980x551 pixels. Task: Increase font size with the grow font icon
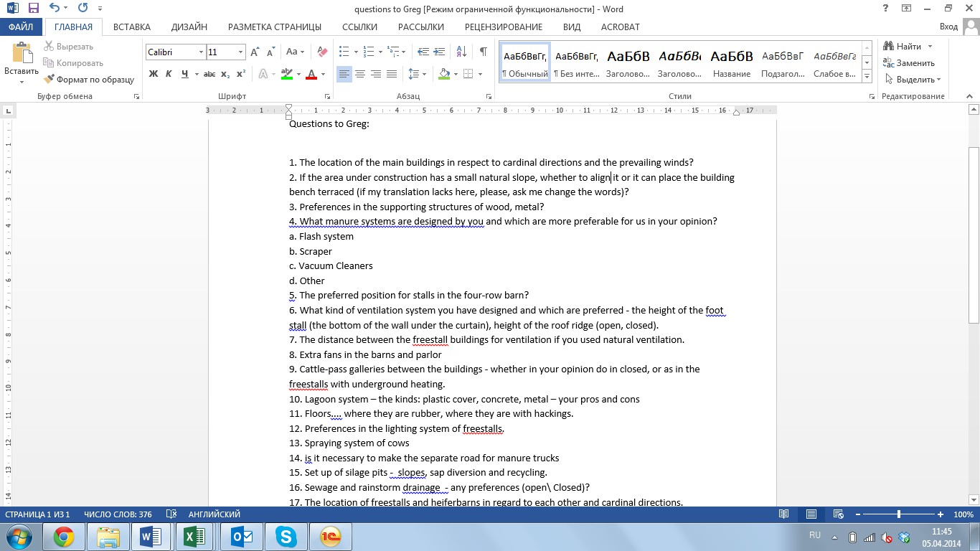click(255, 52)
